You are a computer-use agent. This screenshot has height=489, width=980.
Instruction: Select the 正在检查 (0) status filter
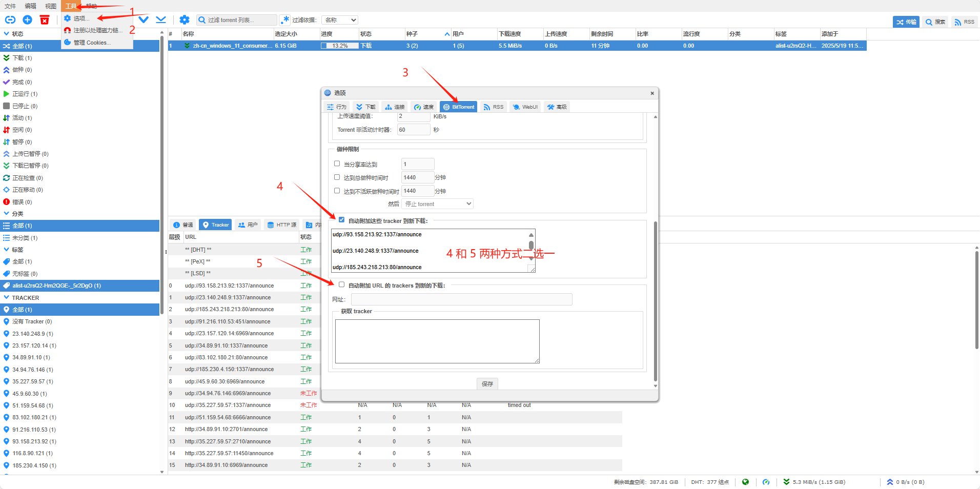click(80, 178)
